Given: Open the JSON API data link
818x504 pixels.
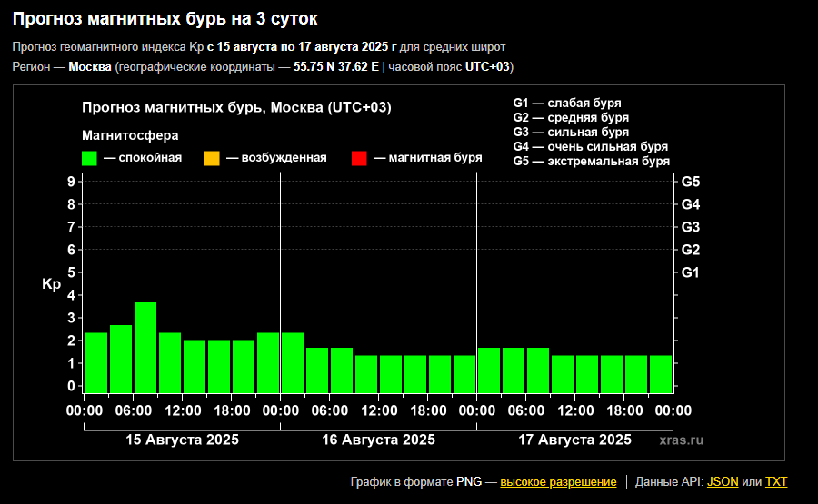Looking at the screenshot, I should [723, 481].
